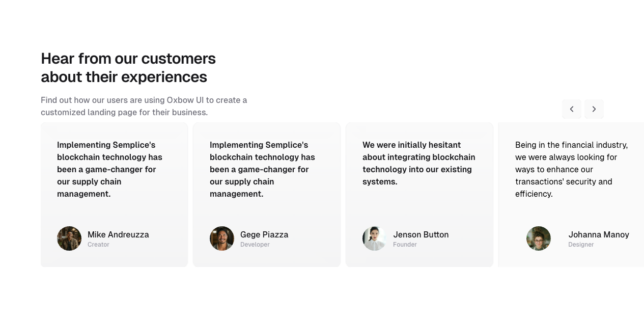644x320 pixels.
Task: Open Mike Andreuzza's testimonial card
Action: pos(114,194)
